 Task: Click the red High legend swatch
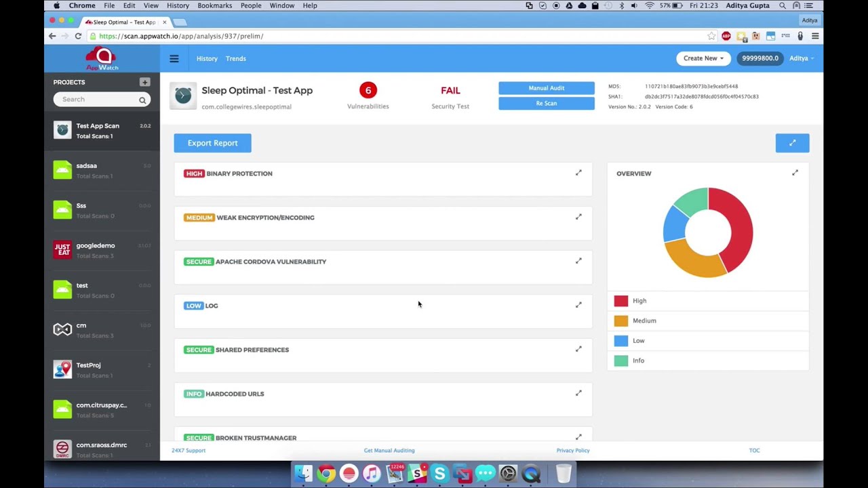[x=621, y=301]
